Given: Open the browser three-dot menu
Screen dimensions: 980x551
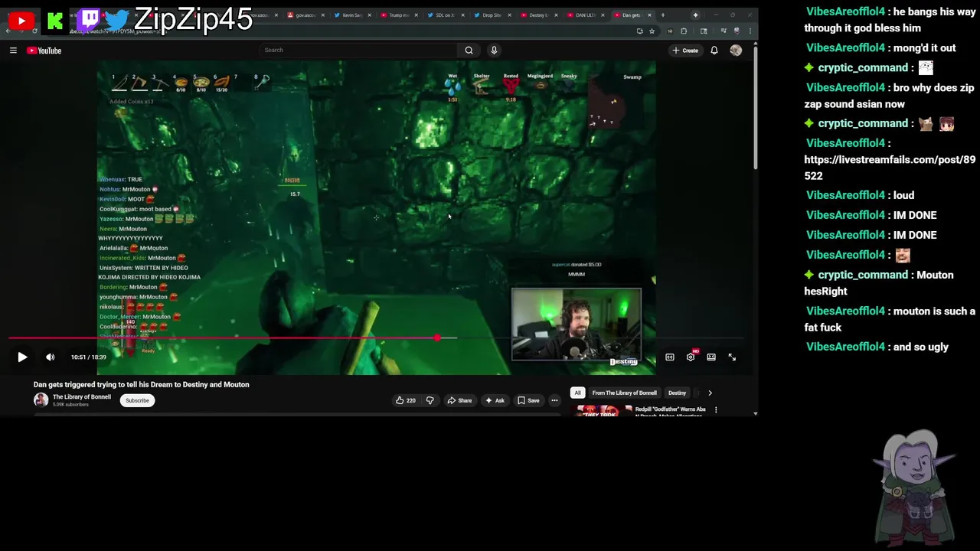Looking at the screenshot, I should click(x=750, y=31).
